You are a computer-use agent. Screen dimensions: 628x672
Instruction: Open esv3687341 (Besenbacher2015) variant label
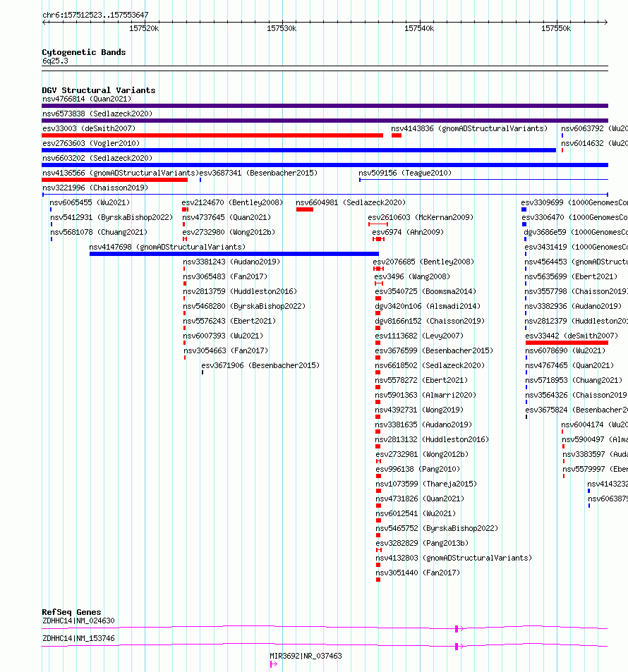(x=259, y=173)
